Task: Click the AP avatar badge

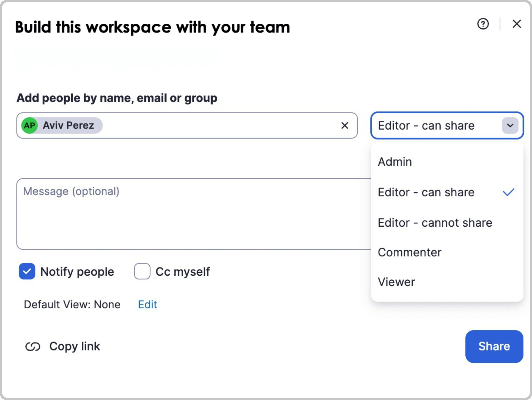Action: tap(29, 125)
